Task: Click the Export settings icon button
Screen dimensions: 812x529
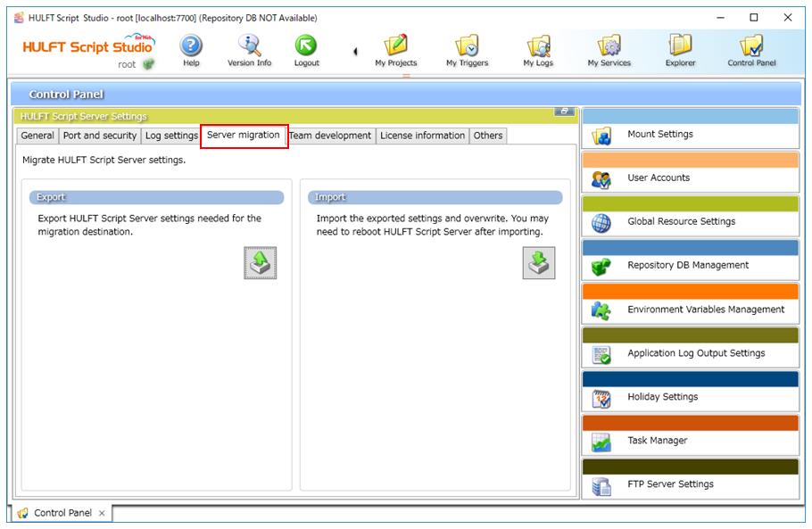Action: pos(260,263)
